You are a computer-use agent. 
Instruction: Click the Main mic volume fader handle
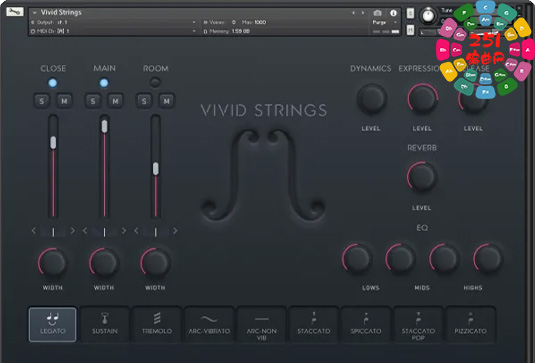pos(104,126)
